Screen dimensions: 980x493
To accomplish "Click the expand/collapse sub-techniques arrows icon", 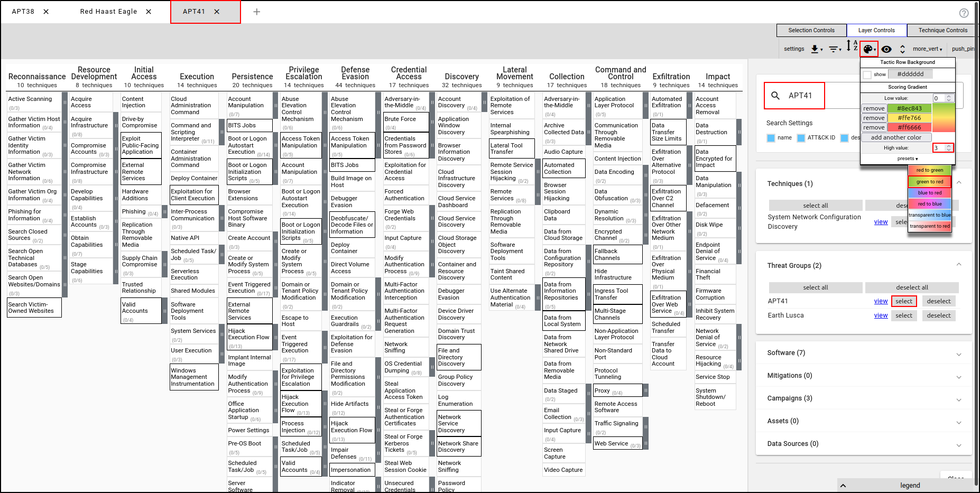I will [902, 49].
